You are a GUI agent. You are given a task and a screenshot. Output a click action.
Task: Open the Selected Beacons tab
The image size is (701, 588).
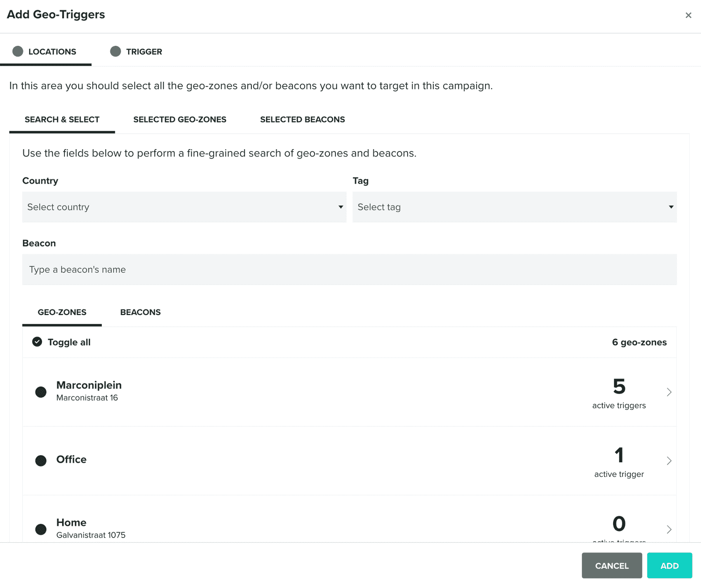[x=302, y=120]
